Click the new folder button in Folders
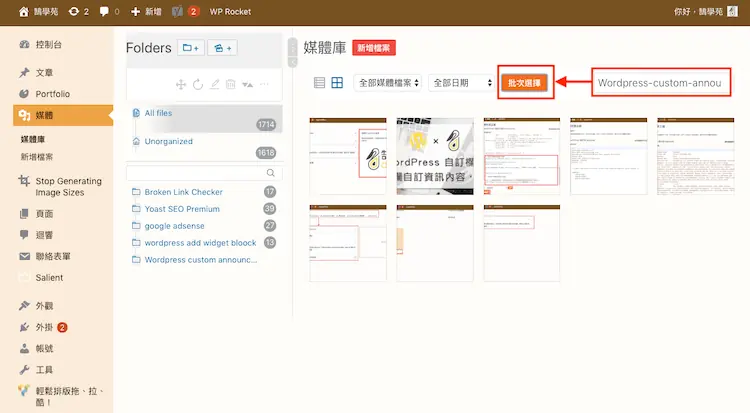 (x=190, y=48)
